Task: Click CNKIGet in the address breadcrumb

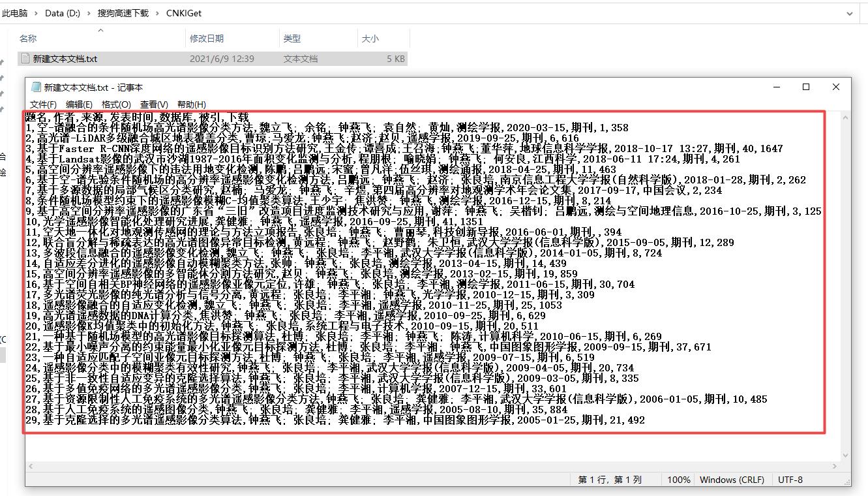Action: 183,13
